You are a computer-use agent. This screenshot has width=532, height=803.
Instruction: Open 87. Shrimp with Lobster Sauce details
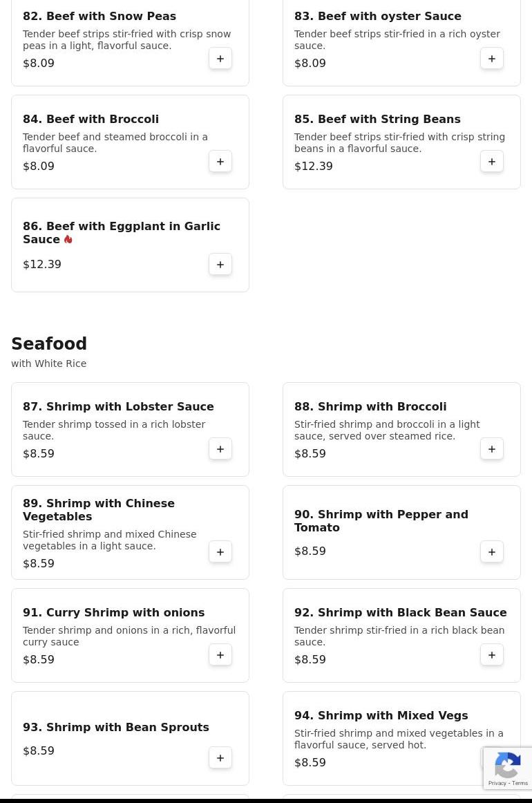tap(118, 407)
